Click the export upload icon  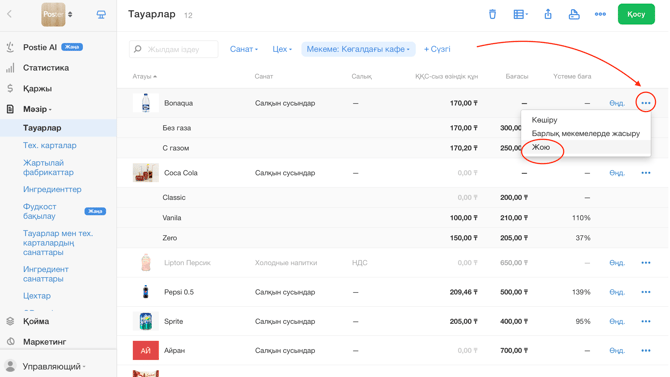[x=548, y=14]
